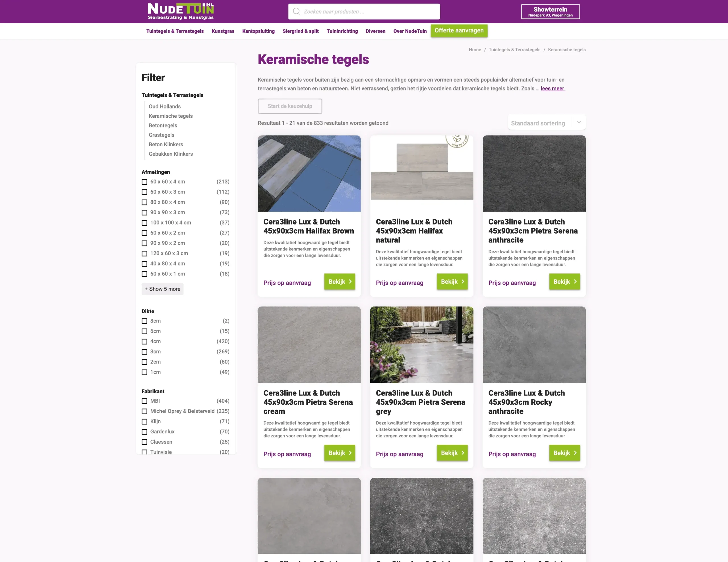Screen dimensions: 728x562
Task: Open the Standaard sortering dropdown
Action: (x=546, y=123)
